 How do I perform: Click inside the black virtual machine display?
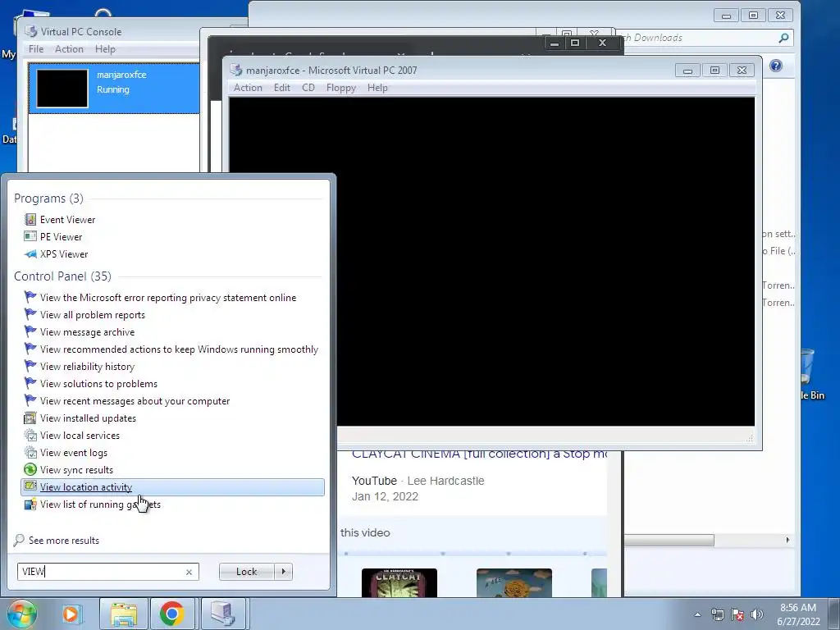[492, 262]
